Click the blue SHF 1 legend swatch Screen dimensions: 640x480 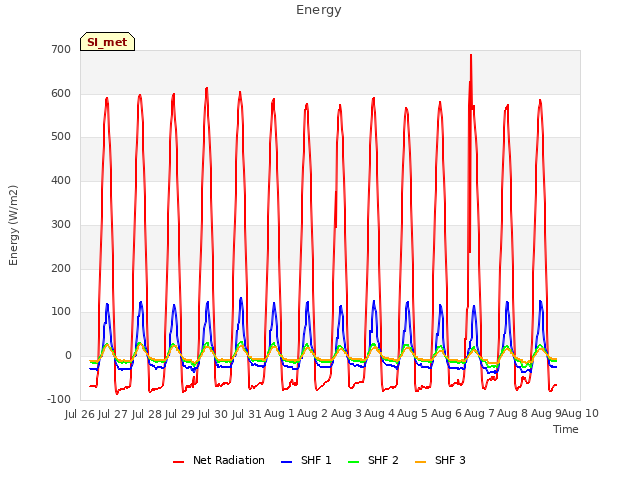[x=287, y=462]
